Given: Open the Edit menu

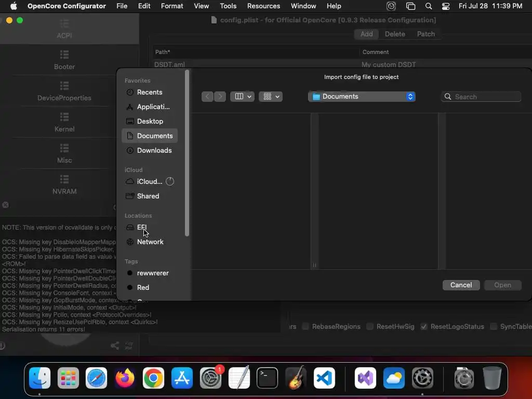Looking at the screenshot, I should 144,6.
